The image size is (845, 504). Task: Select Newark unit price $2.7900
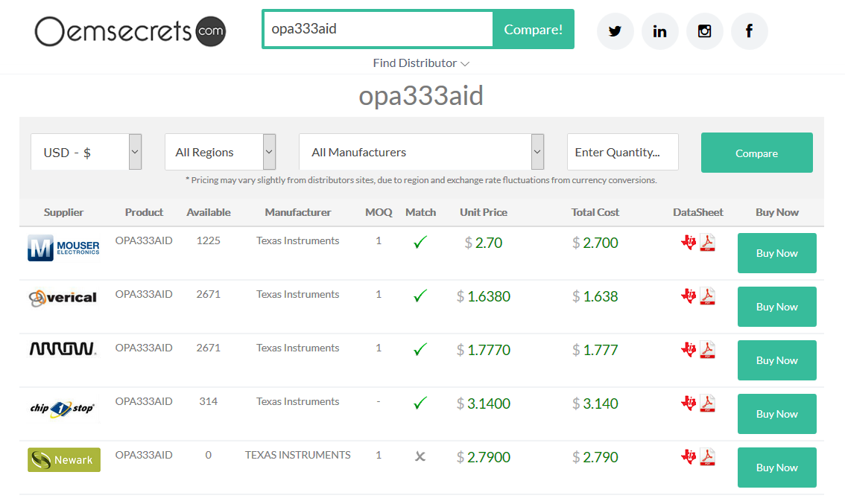click(484, 457)
